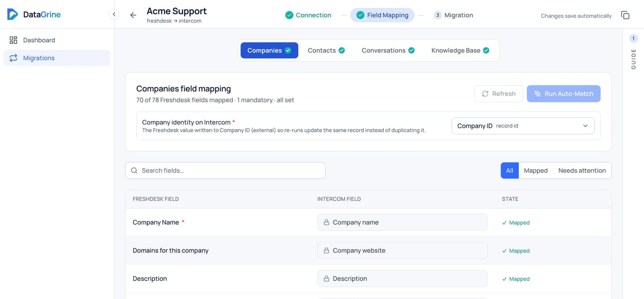
Task: Filter fields by Needs attention
Action: [582, 170]
